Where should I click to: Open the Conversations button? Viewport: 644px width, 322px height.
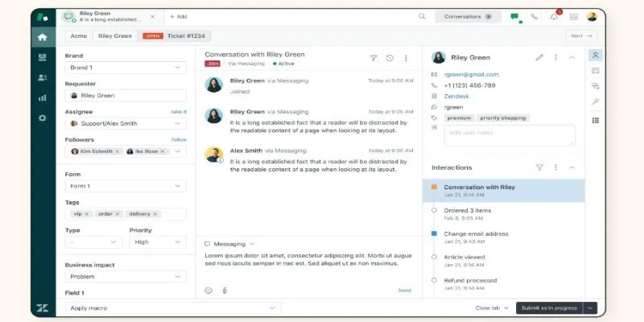[x=468, y=17]
